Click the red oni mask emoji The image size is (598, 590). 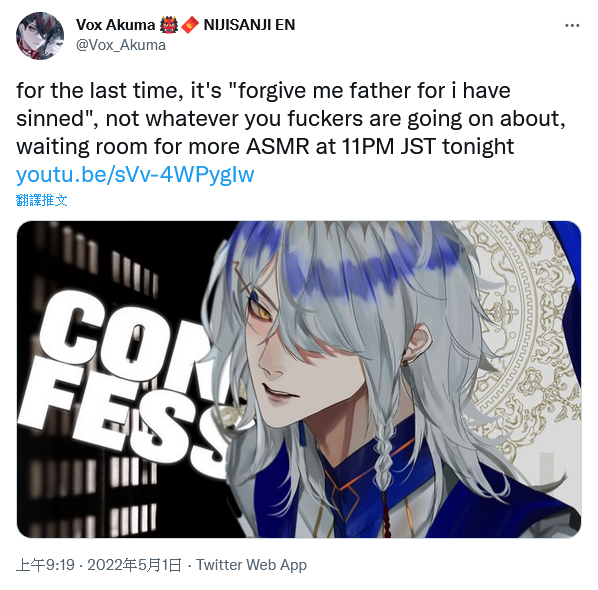point(169,25)
